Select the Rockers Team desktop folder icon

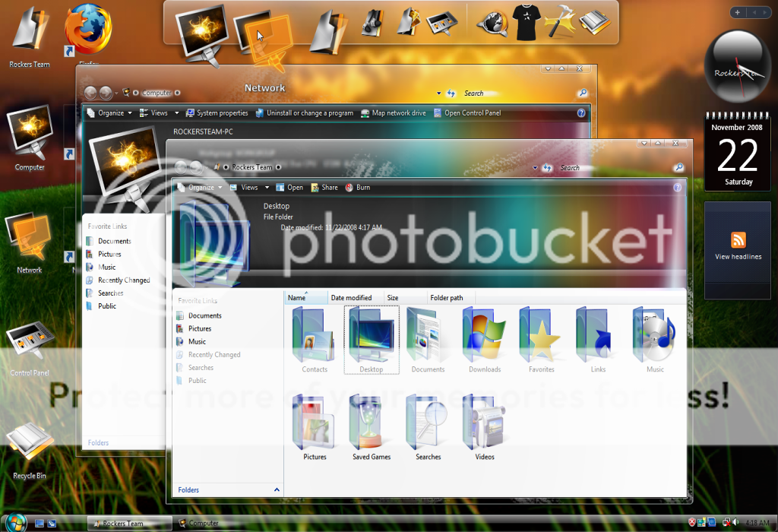30,36
